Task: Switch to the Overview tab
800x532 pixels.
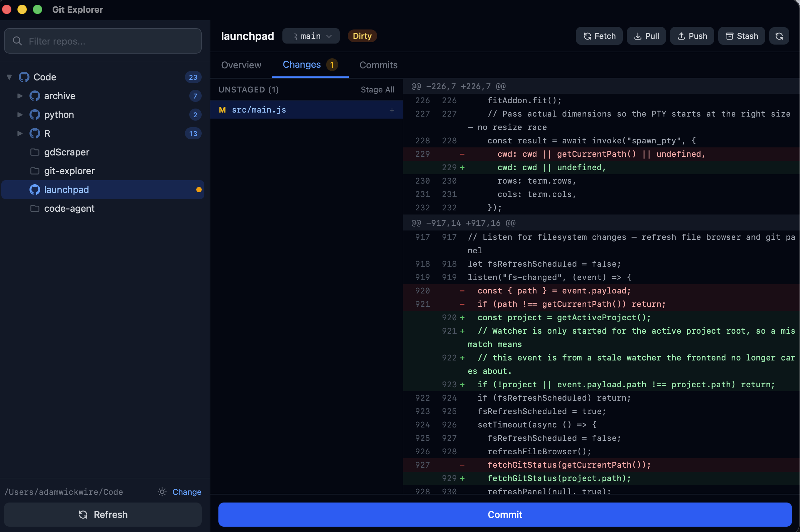Action: point(241,65)
